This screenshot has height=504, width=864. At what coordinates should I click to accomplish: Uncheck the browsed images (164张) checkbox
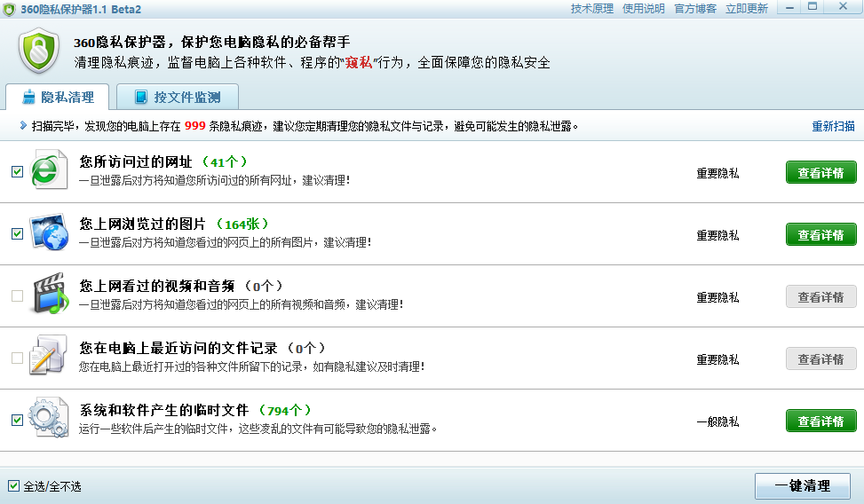[x=17, y=234]
